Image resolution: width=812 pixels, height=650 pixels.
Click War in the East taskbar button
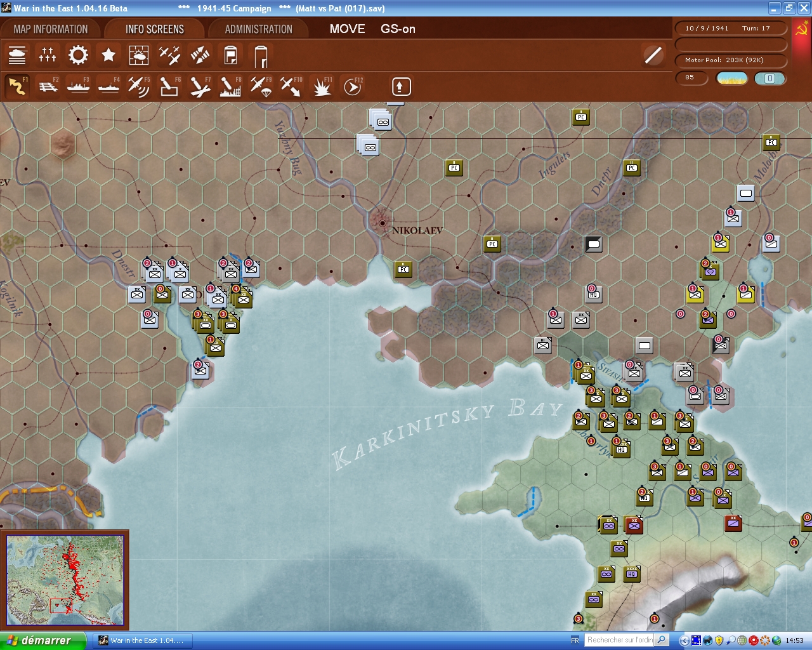point(142,640)
